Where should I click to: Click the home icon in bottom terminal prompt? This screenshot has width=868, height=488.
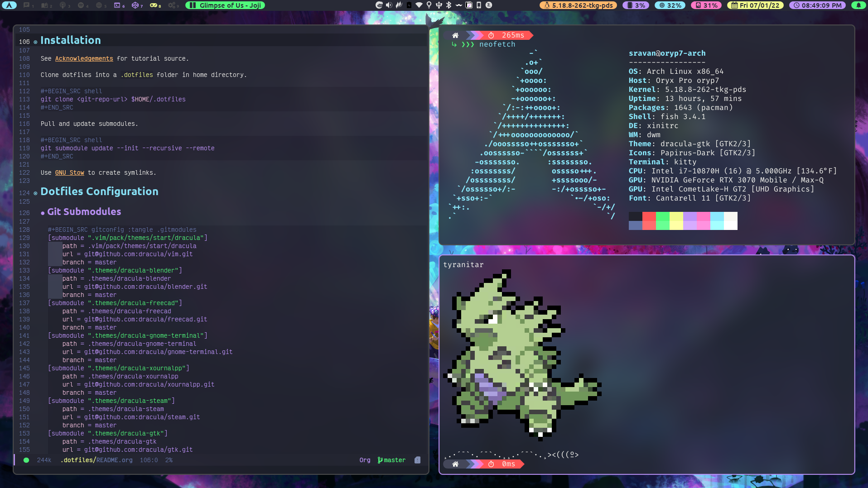pyautogui.click(x=455, y=464)
